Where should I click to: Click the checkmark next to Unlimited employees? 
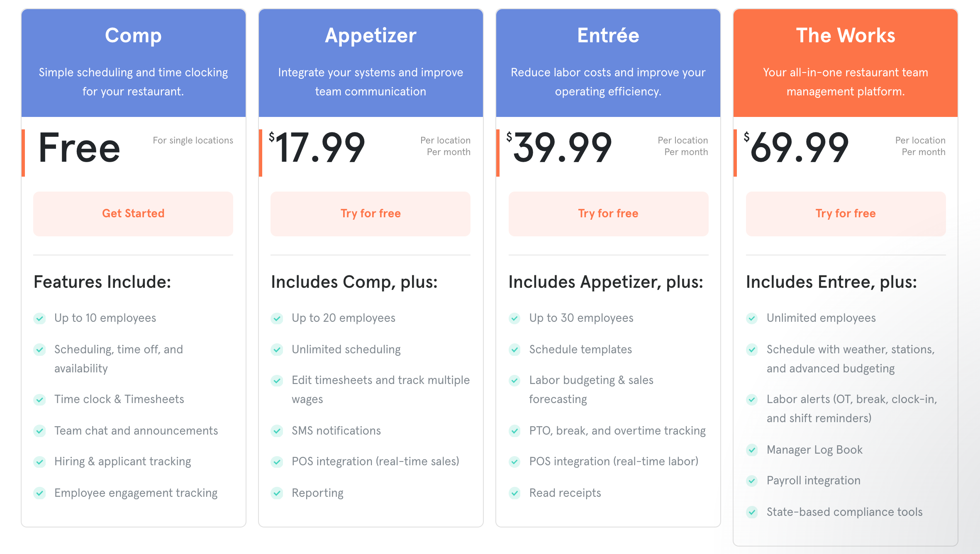click(751, 318)
